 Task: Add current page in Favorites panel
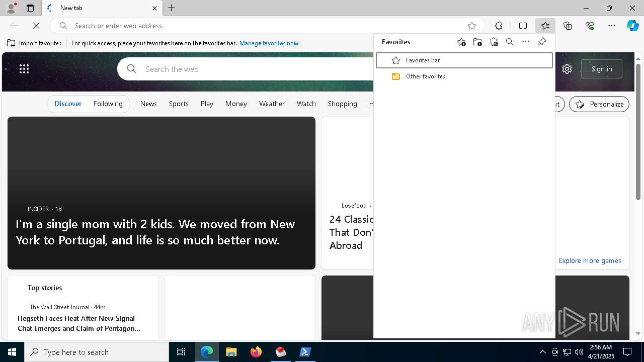click(x=461, y=42)
